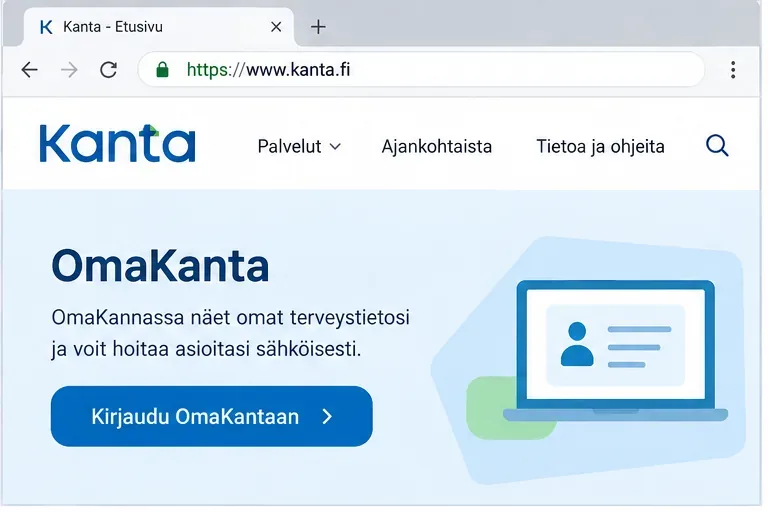Viewport: 768px width, 512px height.
Task: Open Tietoa ja ohjeita menu item
Action: coord(600,146)
